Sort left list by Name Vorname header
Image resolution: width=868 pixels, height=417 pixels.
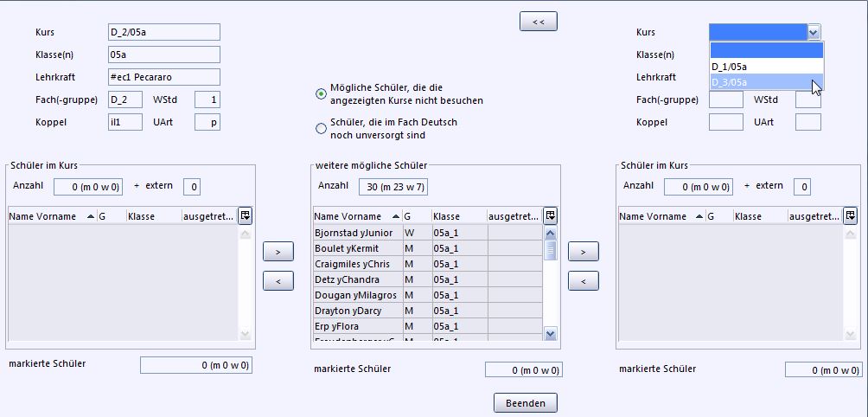click(x=53, y=216)
